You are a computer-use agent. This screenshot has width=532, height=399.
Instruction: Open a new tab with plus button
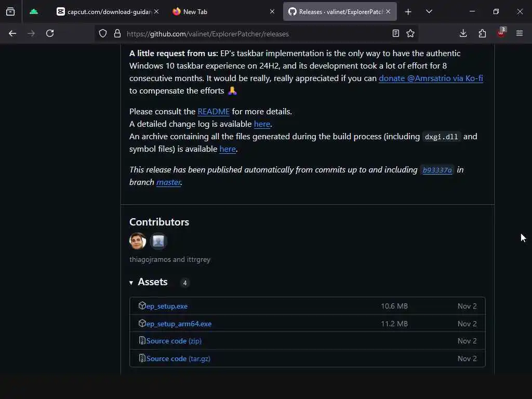coord(408,12)
